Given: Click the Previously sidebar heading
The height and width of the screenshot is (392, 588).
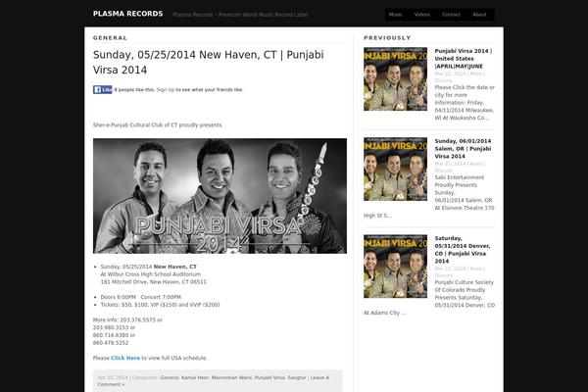Looking at the screenshot, I should pyautogui.click(x=387, y=38).
